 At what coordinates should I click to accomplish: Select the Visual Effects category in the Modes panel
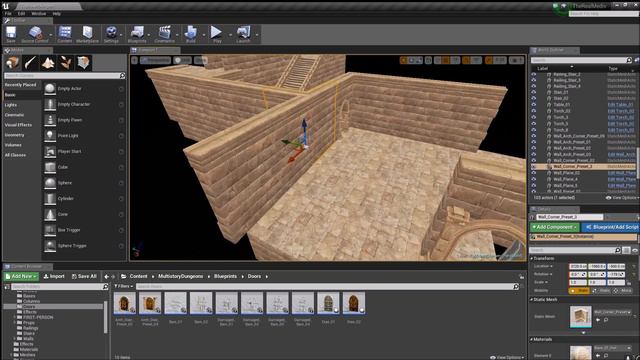pos(18,125)
